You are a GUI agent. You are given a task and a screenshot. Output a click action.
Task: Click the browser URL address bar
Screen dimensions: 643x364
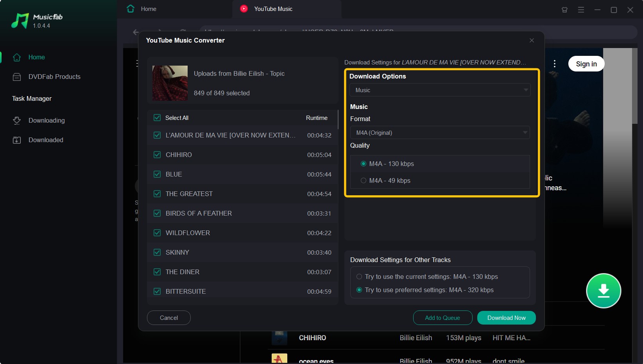pyautogui.click(x=418, y=32)
